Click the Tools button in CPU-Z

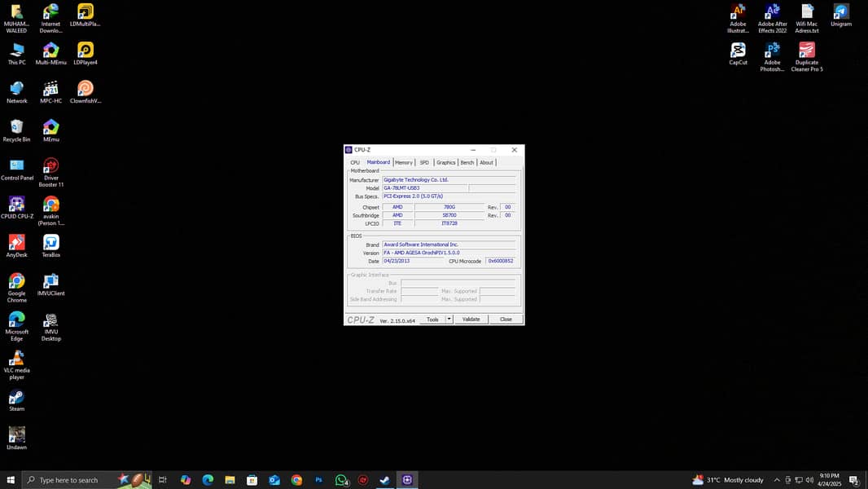pos(432,319)
